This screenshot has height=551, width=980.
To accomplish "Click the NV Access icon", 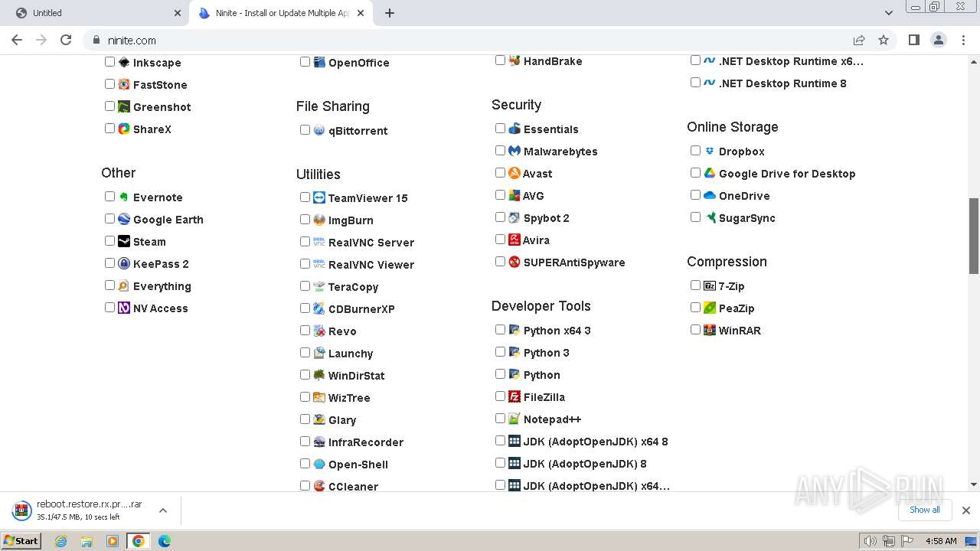I will (124, 308).
